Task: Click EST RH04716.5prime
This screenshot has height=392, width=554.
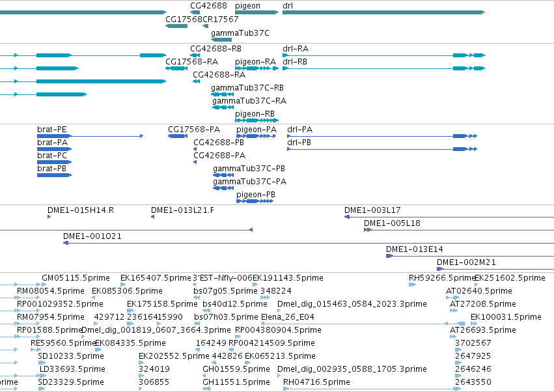Action: tap(316, 383)
